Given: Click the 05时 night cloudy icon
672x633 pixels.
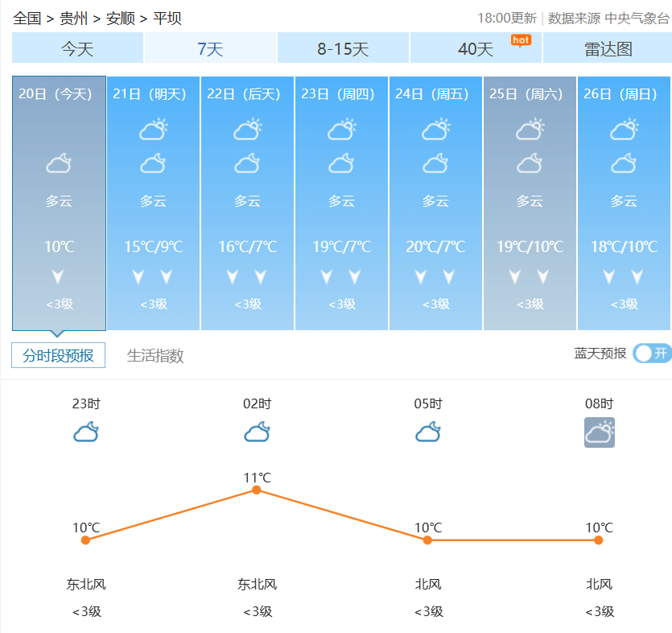Looking at the screenshot, I should (428, 432).
